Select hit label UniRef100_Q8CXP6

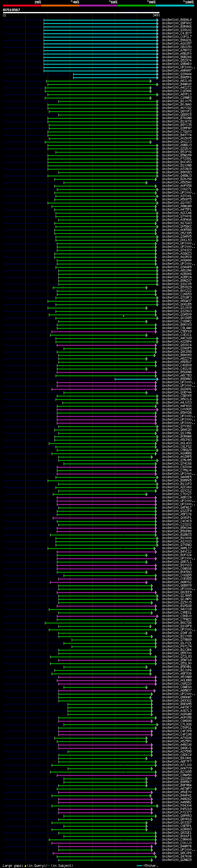(x=176, y=853)
